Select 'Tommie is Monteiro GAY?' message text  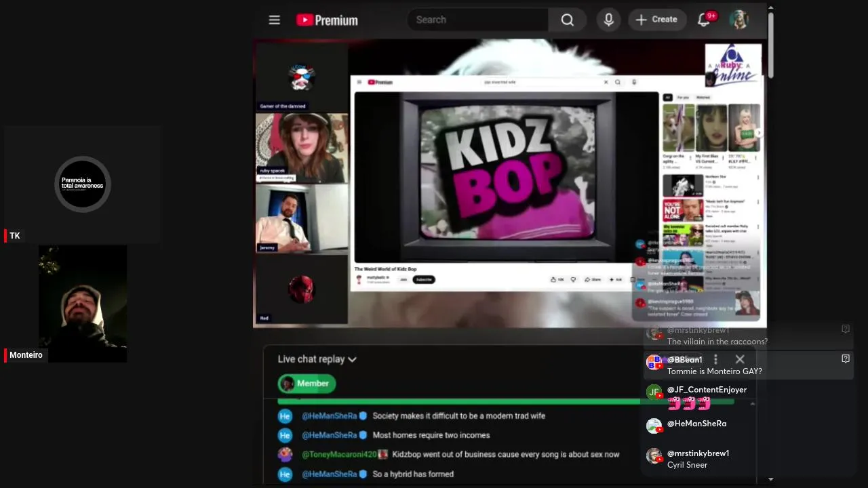click(715, 371)
